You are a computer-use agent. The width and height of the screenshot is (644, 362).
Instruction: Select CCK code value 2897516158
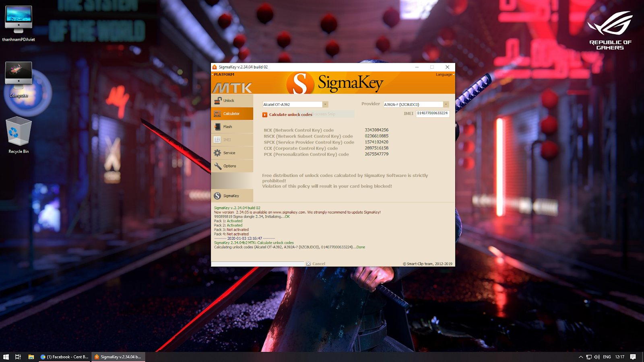coord(377,148)
